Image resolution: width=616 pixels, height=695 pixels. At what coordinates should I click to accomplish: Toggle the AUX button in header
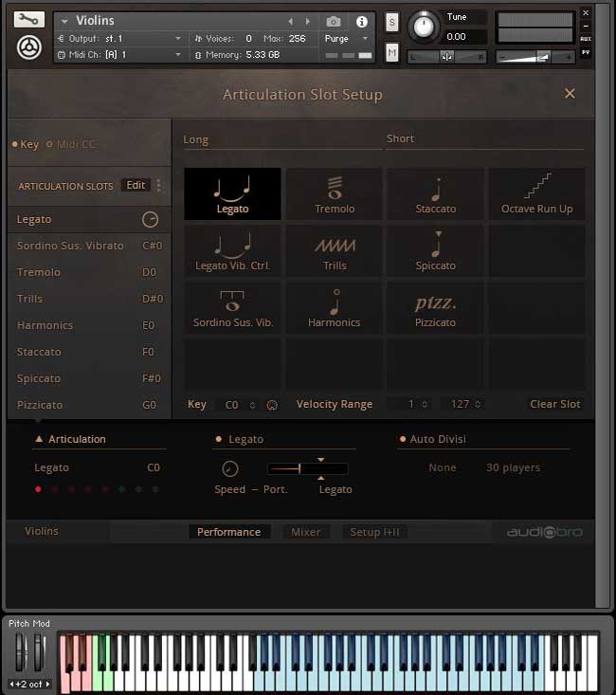coord(586,39)
